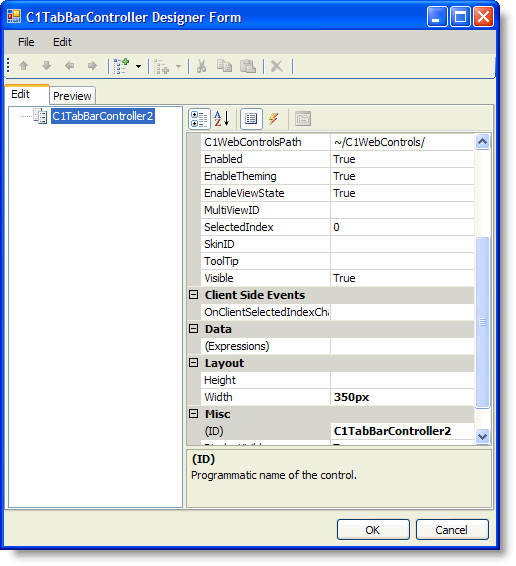Click the Insert Item toolbar icon

click(x=161, y=67)
